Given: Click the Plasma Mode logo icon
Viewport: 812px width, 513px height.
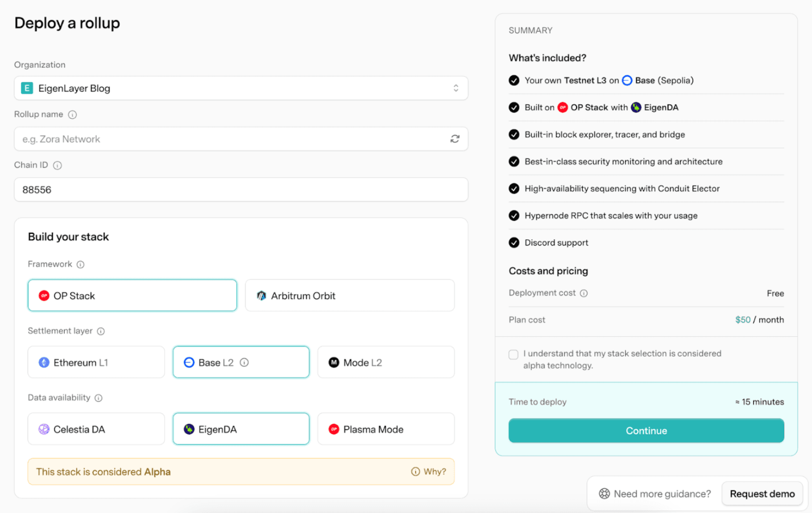Looking at the screenshot, I should click(334, 429).
